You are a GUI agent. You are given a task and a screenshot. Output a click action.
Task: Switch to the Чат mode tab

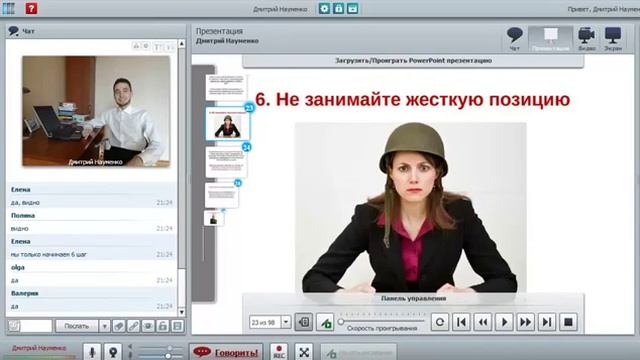click(514, 39)
